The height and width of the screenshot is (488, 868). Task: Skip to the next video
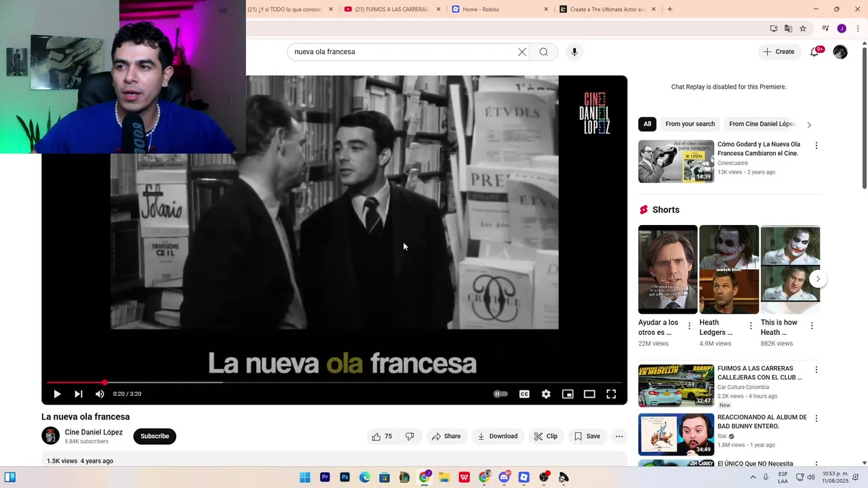click(79, 394)
